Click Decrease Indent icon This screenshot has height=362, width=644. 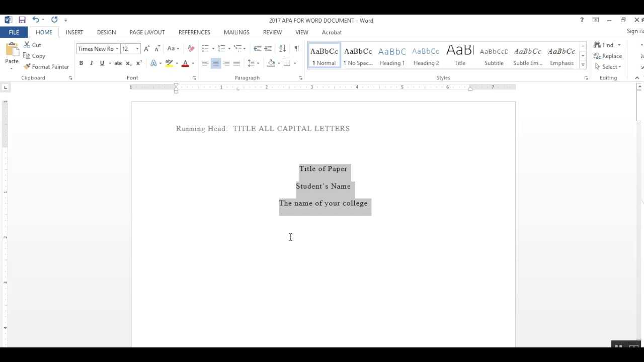pyautogui.click(x=257, y=49)
